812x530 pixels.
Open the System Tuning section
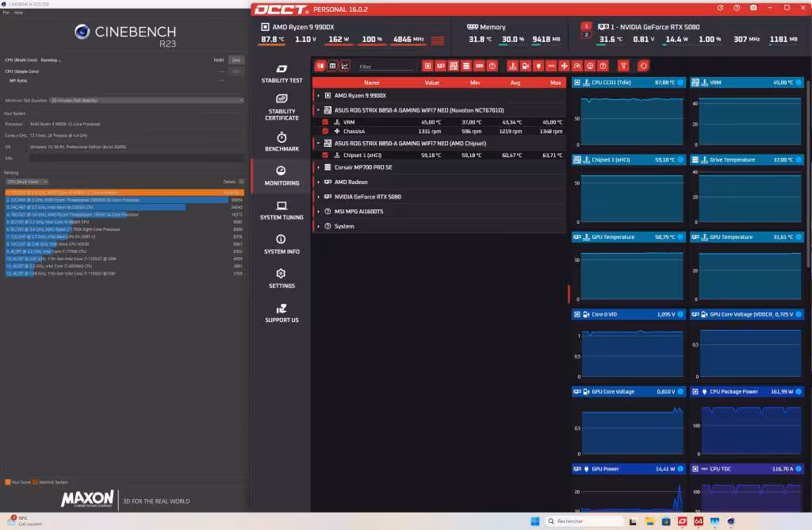click(282, 210)
